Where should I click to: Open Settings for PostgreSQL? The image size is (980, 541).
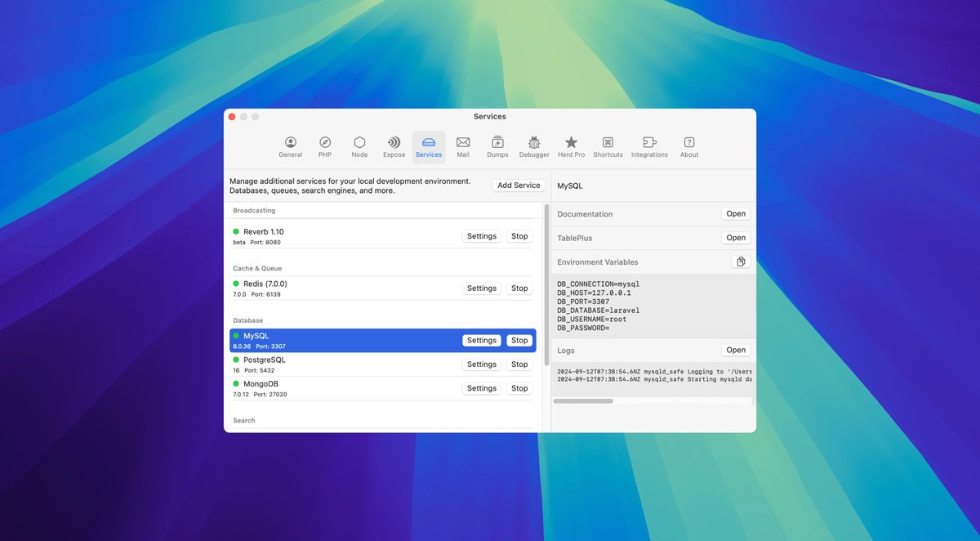tap(482, 364)
